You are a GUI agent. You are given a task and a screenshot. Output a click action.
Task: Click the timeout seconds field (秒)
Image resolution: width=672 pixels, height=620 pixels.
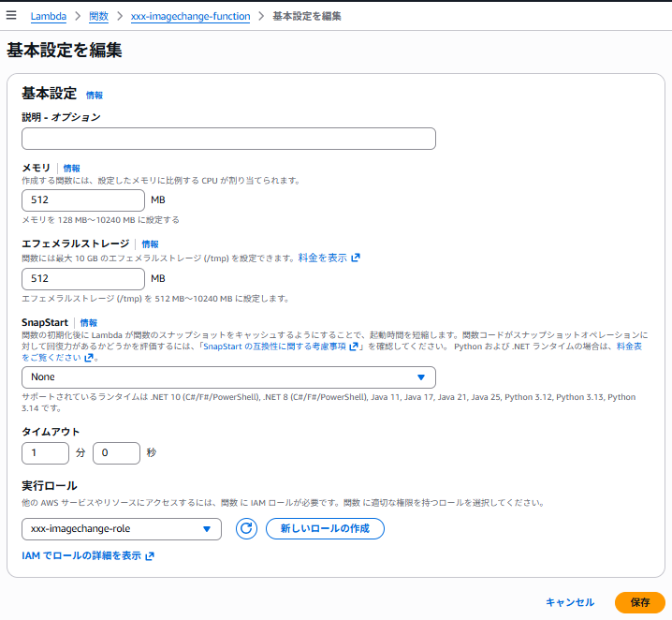tap(116, 453)
